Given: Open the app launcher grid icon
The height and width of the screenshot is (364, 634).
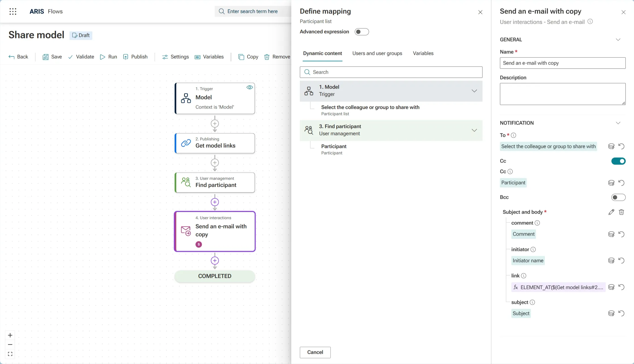Looking at the screenshot, I should coord(13,11).
